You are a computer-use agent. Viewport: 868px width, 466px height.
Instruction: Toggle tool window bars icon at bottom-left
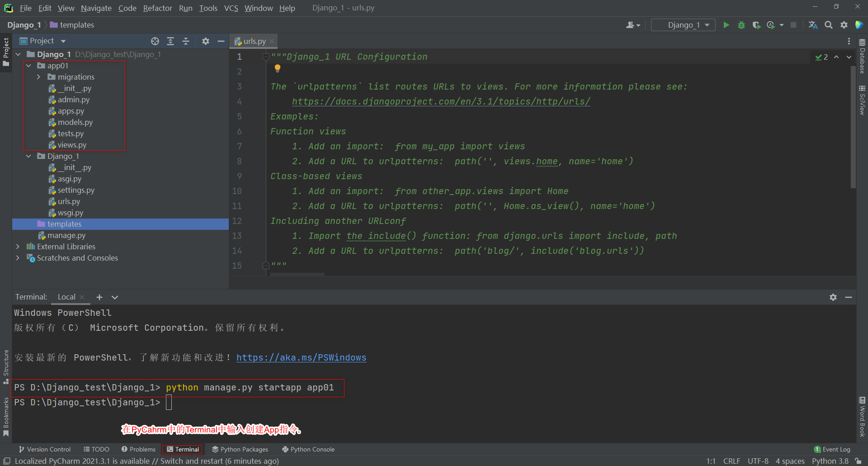pyautogui.click(x=7, y=461)
